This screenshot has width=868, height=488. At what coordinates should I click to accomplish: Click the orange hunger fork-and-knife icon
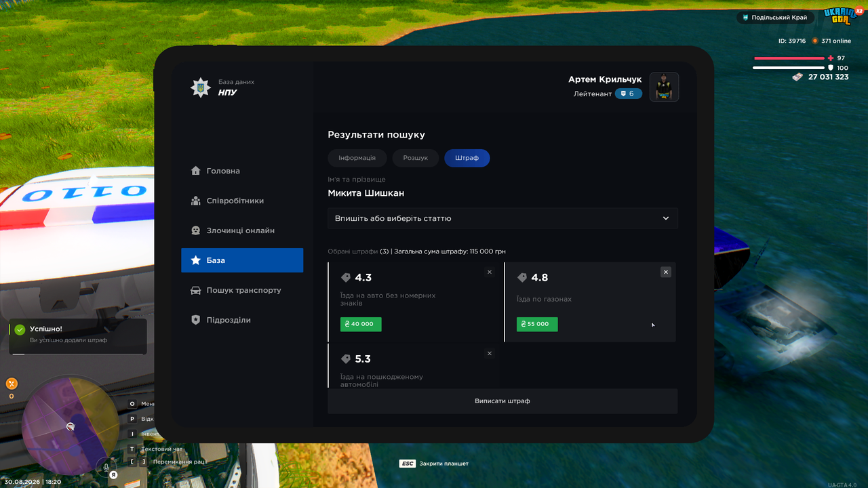(12, 384)
